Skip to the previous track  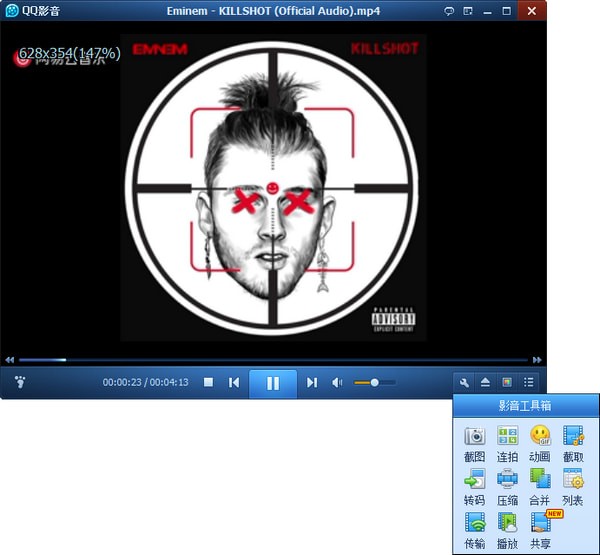tap(234, 382)
